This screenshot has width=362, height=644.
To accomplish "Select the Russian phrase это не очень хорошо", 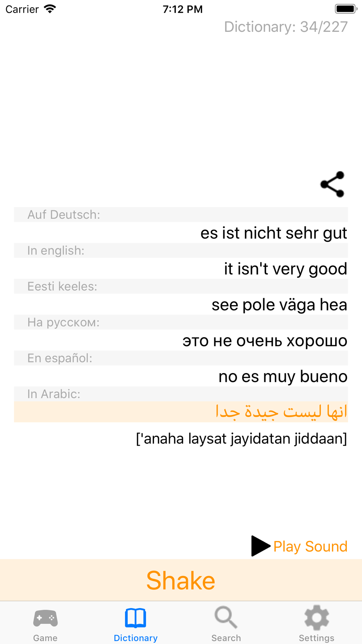I will point(265,340).
